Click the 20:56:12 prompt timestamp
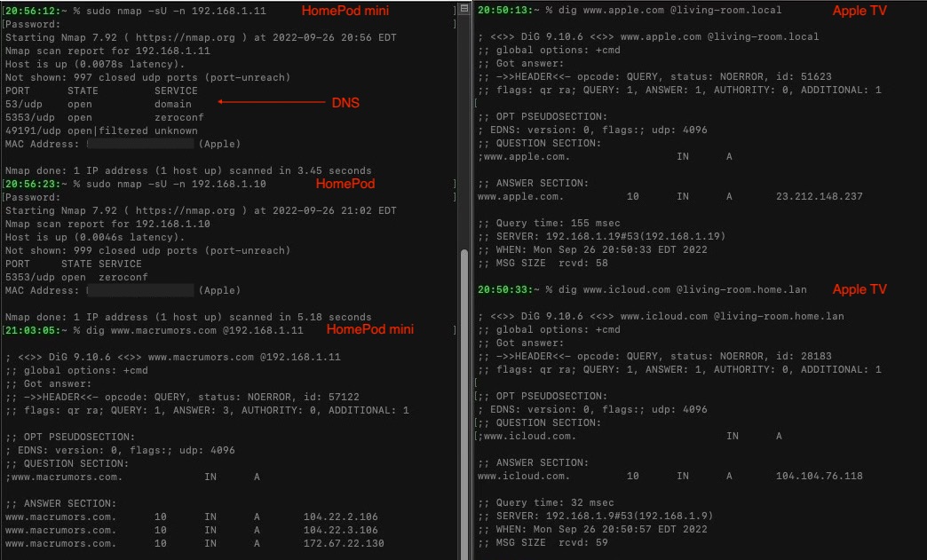The width and height of the screenshot is (927, 560). (33, 11)
